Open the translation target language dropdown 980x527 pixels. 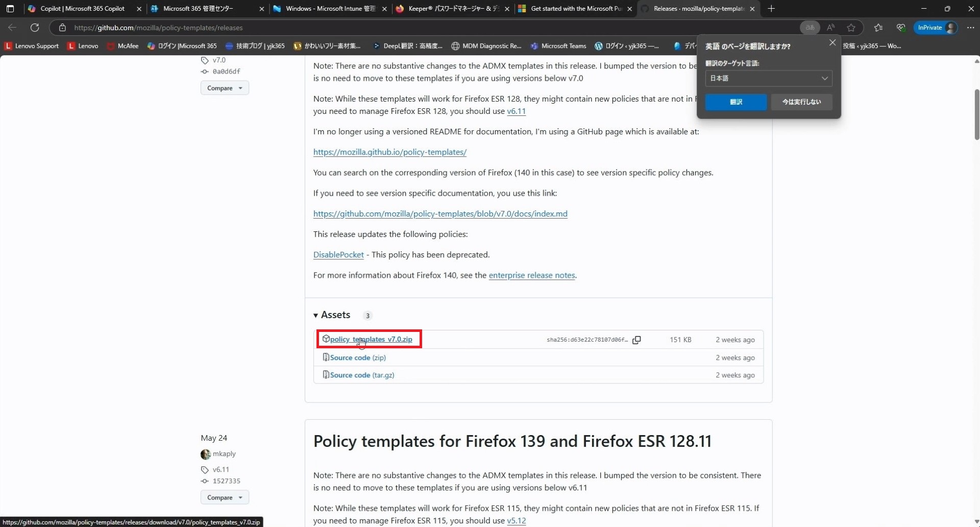point(768,78)
